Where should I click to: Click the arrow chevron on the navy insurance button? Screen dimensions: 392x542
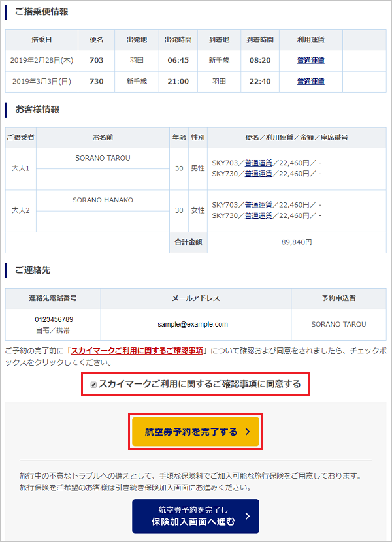pyautogui.click(x=246, y=517)
